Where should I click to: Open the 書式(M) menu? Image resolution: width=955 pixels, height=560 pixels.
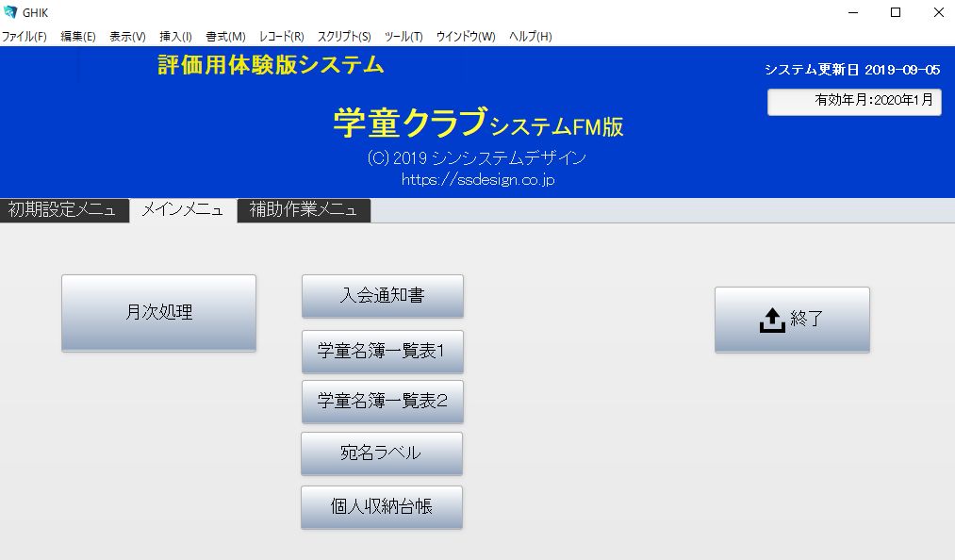[x=225, y=37]
